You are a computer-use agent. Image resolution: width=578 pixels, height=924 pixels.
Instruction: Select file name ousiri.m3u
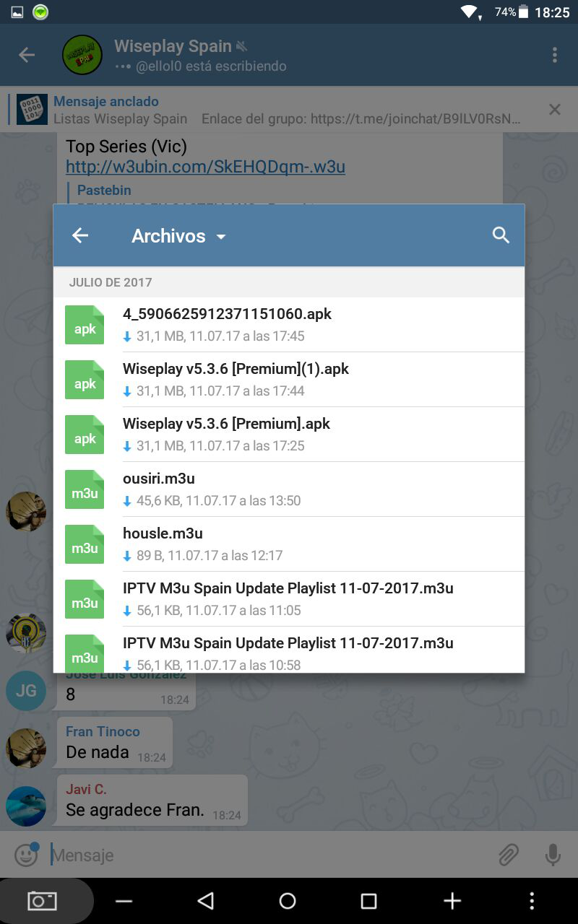pyautogui.click(x=159, y=479)
